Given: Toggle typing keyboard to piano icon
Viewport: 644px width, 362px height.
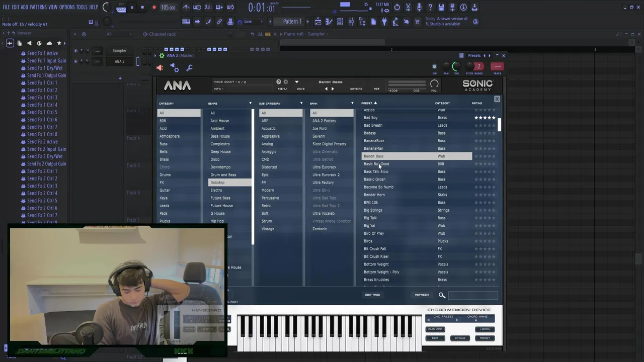Looking at the screenshot, I should 186,22.
